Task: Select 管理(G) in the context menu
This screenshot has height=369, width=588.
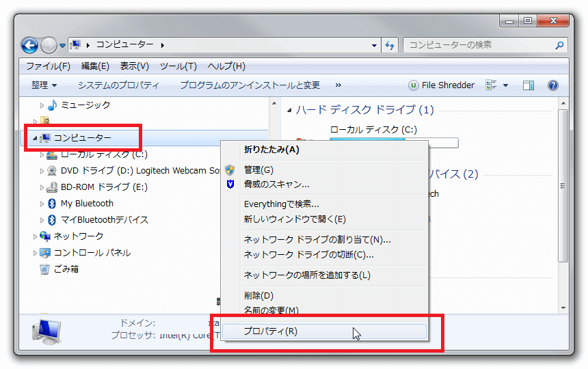Action: pos(258,169)
